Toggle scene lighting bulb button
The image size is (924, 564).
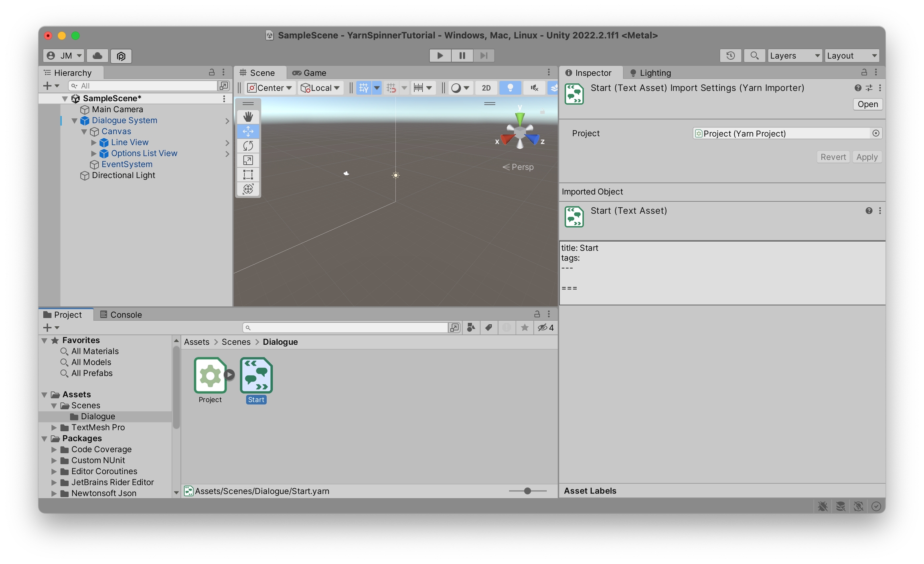pos(510,88)
